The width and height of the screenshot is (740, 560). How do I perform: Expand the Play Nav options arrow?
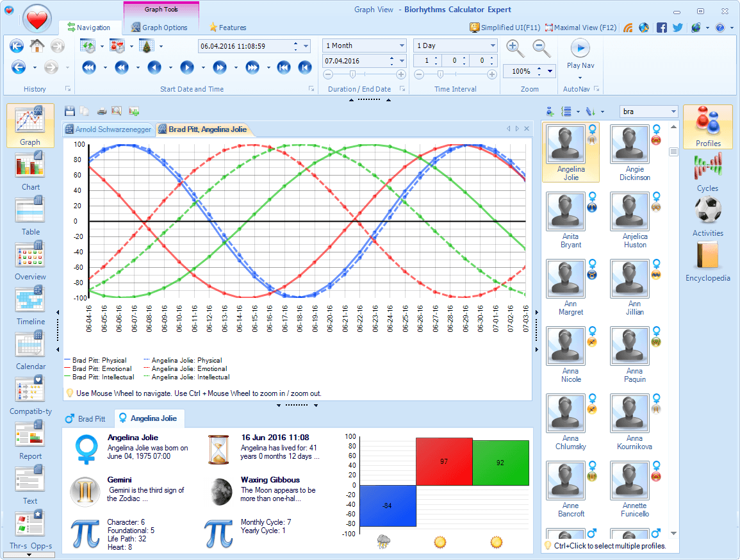tap(580, 78)
